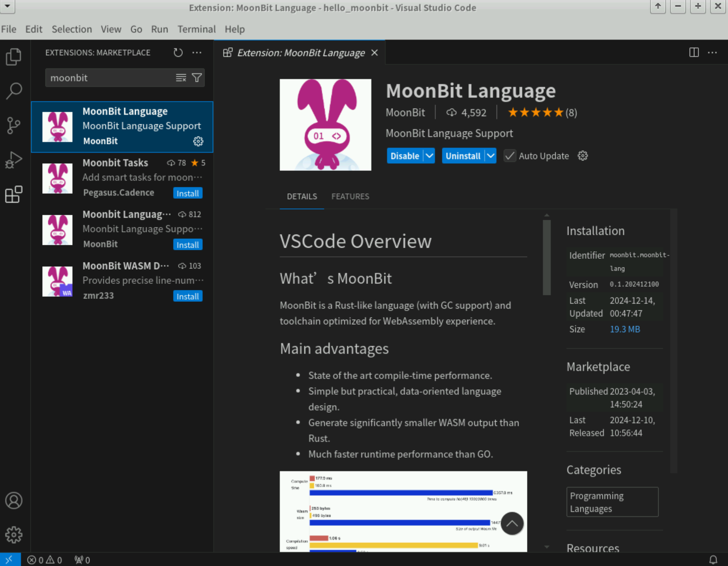Screen dimensions: 728x566
Task: Clear extensions search results icon
Action: click(x=181, y=78)
